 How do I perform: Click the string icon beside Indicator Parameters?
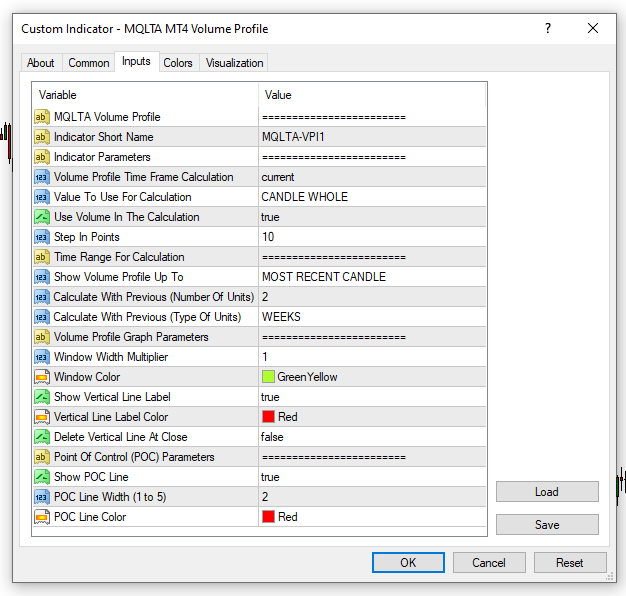42,157
